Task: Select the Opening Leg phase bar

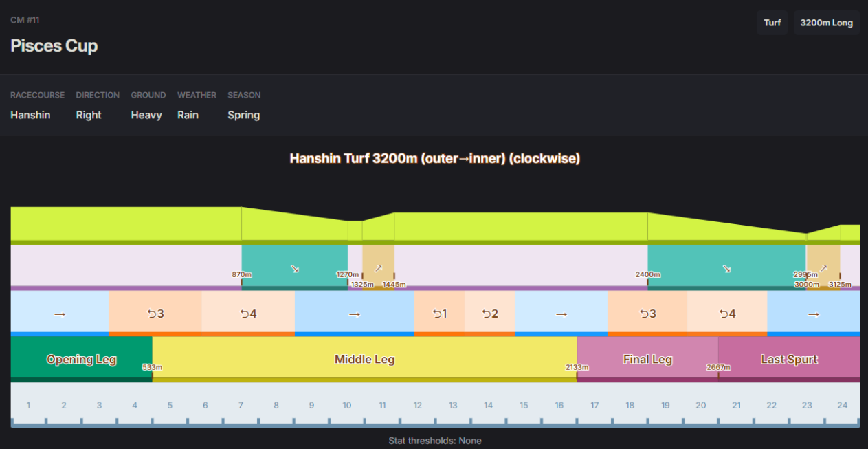Action: (x=81, y=359)
